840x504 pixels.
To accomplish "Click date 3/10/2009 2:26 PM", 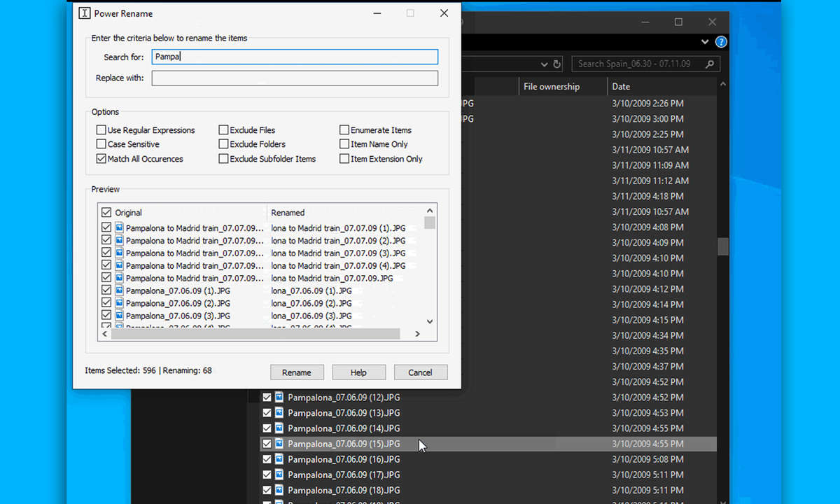I will coord(648,104).
